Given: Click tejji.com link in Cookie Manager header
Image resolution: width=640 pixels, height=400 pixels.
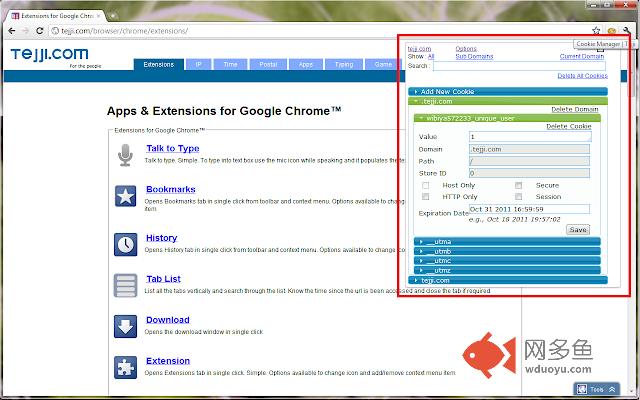Looking at the screenshot, I should tap(419, 49).
